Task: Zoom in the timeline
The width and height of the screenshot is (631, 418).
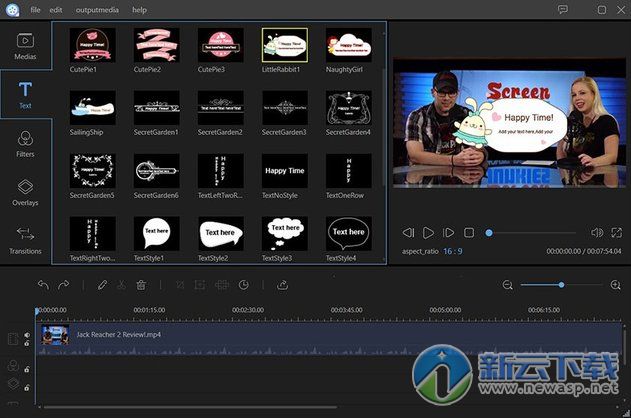Action: 615,285
